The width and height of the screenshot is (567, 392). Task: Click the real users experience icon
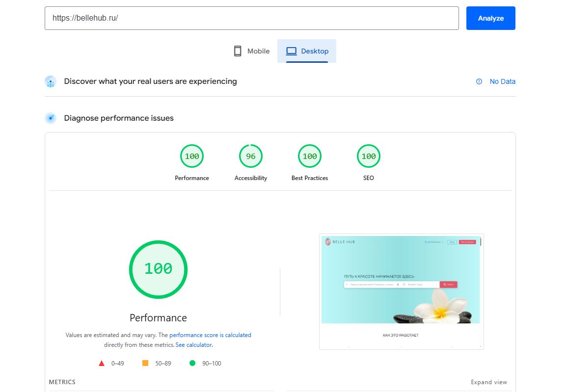pyautogui.click(x=51, y=81)
